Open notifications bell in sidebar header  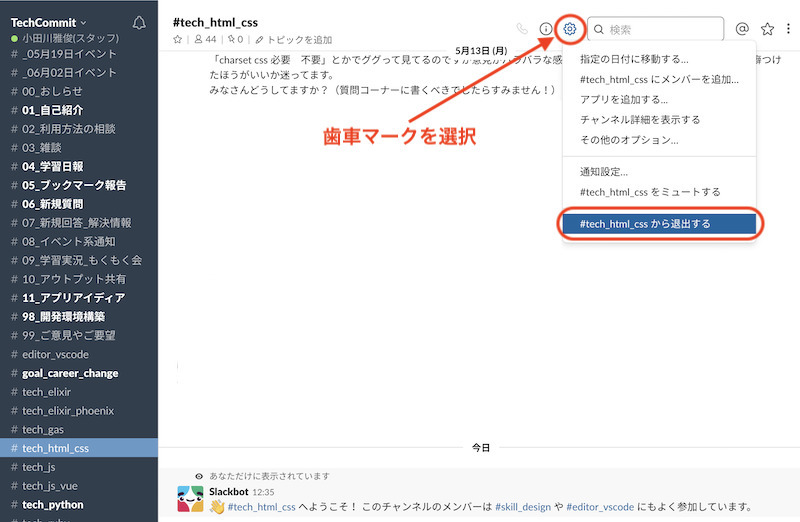(x=139, y=23)
